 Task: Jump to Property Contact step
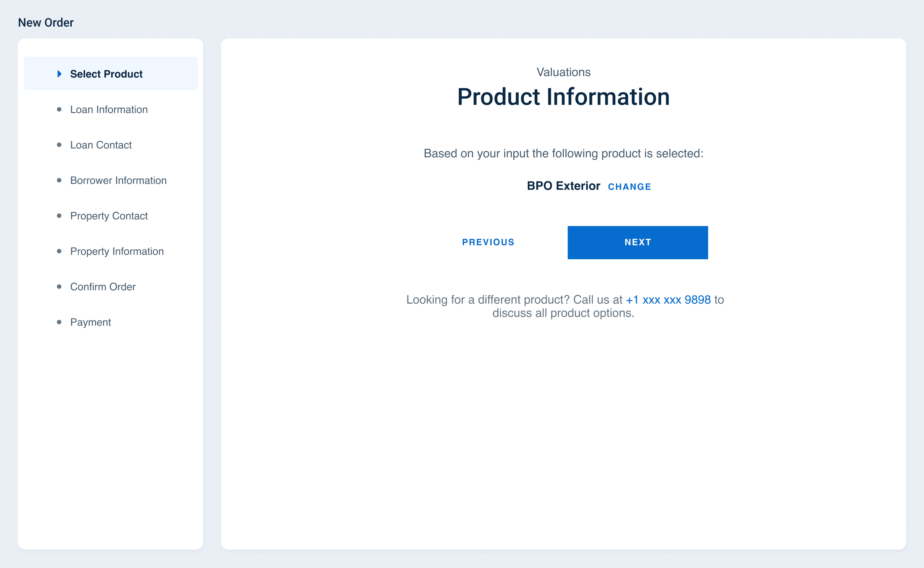109,216
